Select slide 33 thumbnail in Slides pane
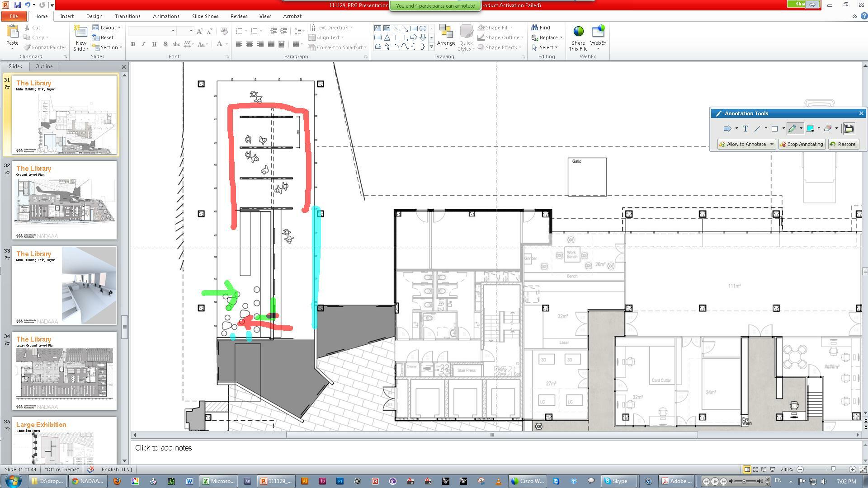 coord(64,286)
